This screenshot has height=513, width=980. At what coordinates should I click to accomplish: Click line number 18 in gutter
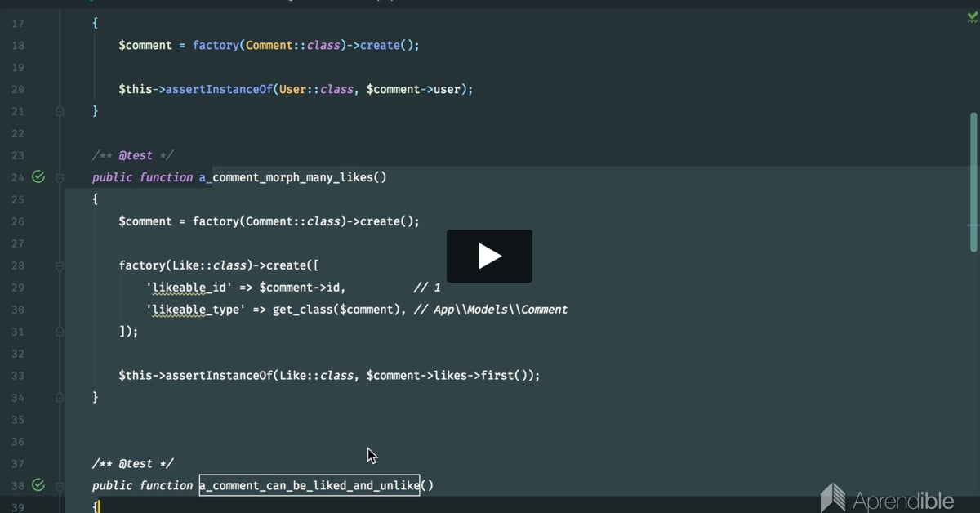18,45
